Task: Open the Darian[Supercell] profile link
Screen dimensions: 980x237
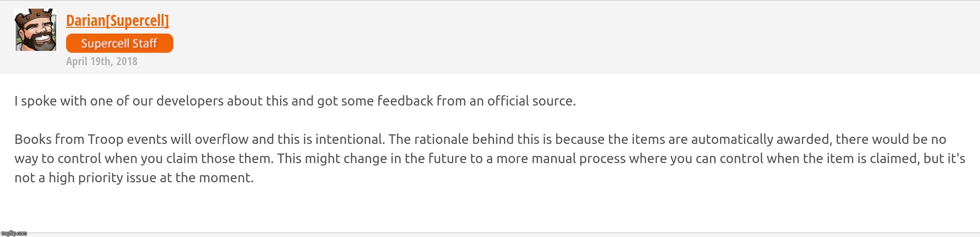Action: pos(117,21)
